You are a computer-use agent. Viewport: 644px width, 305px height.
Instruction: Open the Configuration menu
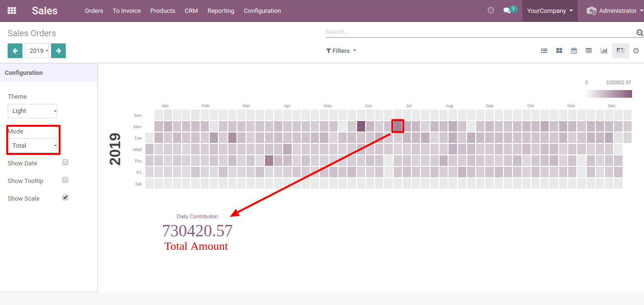[262, 10]
